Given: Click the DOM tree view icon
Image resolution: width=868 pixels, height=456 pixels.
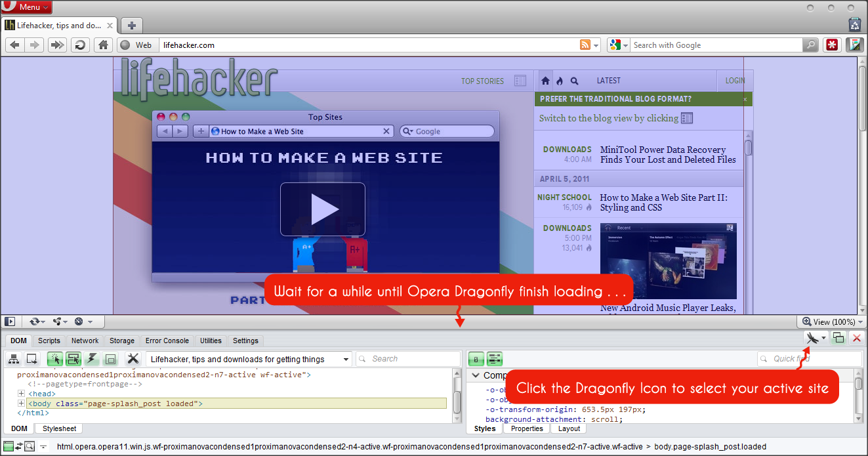Looking at the screenshot, I should pyautogui.click(x=14, y=359).
